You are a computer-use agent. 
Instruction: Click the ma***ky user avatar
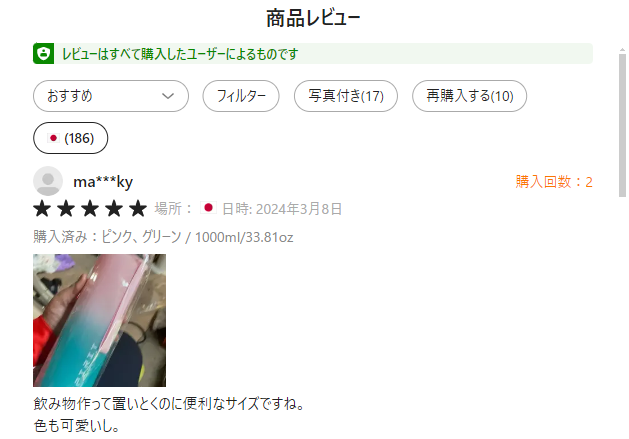48,181
